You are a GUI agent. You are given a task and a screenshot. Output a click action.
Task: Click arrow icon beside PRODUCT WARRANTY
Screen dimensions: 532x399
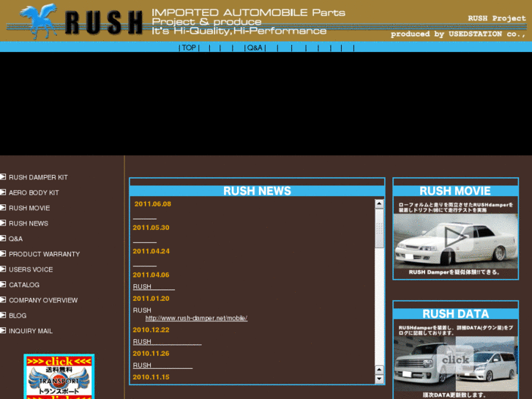(3, 253)
